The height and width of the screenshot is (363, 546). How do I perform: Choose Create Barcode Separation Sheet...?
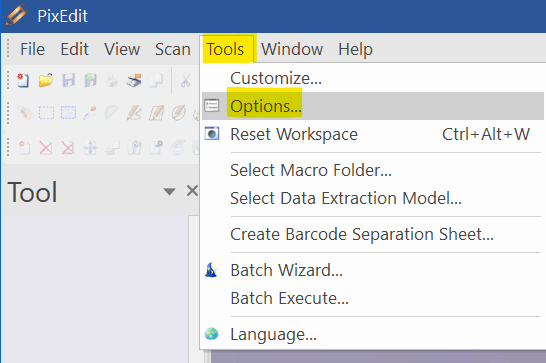click(373, 234)
